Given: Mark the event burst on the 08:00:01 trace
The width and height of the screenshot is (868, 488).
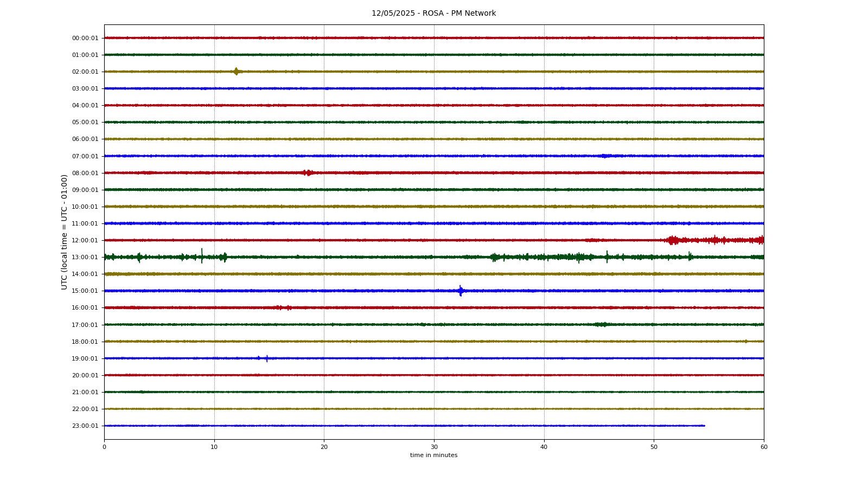Looking at the screenshot, I should pyautogui.click(x=308, y=173).
